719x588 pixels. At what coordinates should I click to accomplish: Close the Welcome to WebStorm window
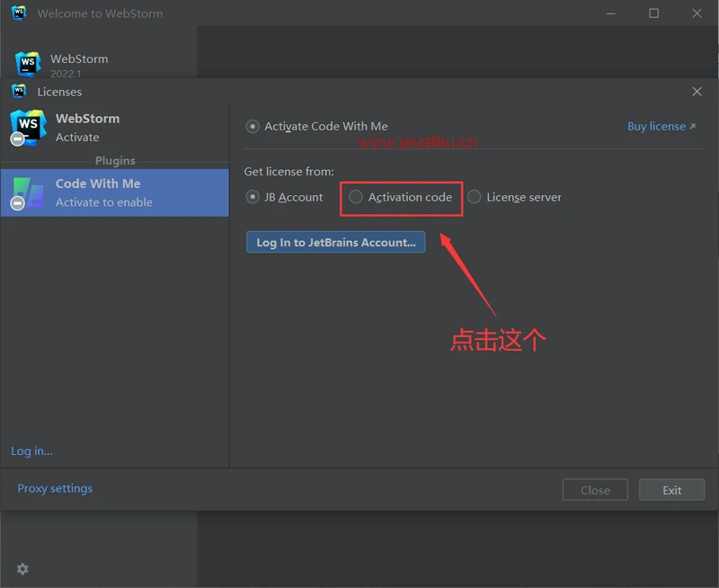coord(697,13)
